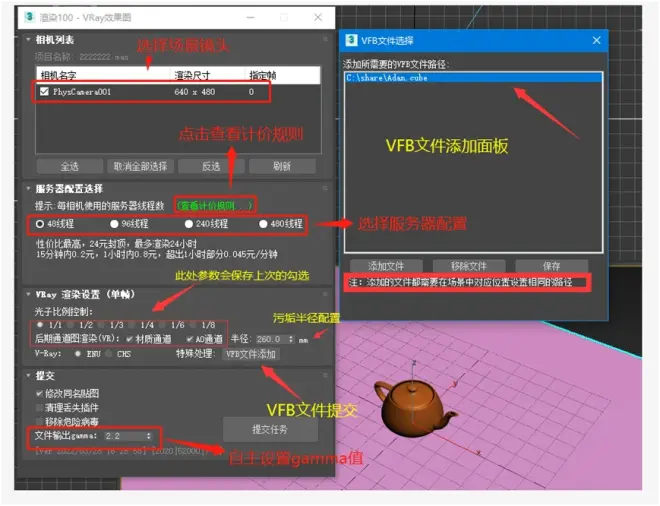The height and width of the screenshot is (506, 660).
Task: Click the 文件输出gamma field showing 2.2
Action: (x=124, y=436)
